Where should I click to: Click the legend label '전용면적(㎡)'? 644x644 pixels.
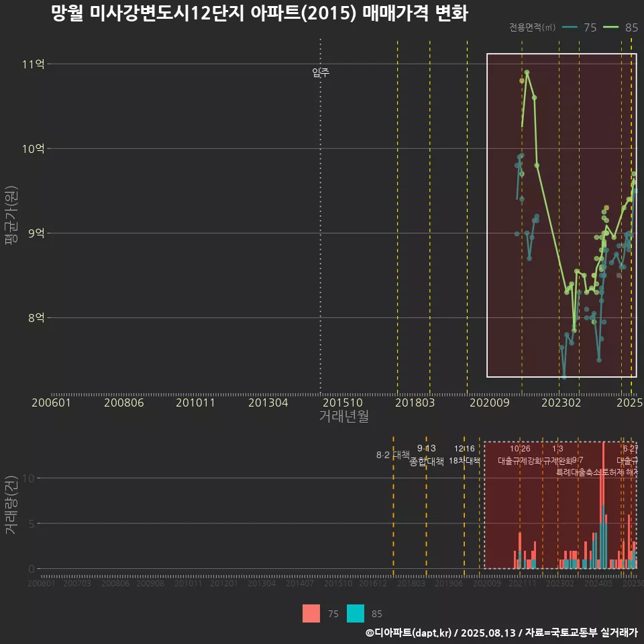(532, 28)
